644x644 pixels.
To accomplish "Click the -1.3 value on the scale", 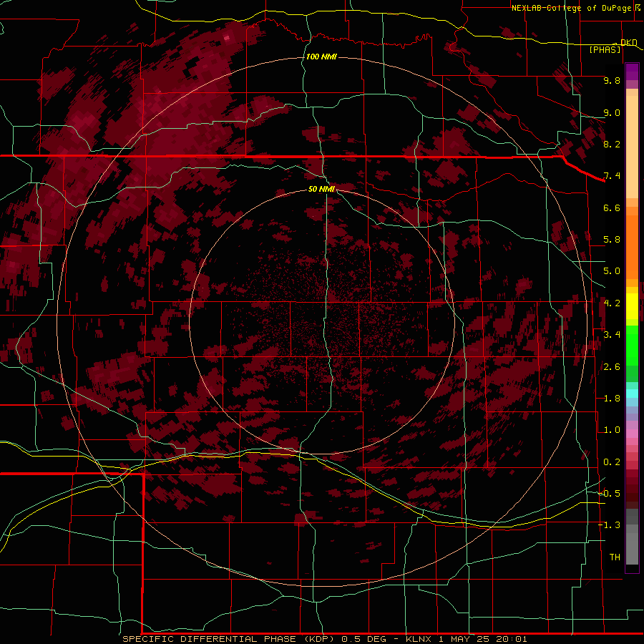I will click(x=609, y=525).
